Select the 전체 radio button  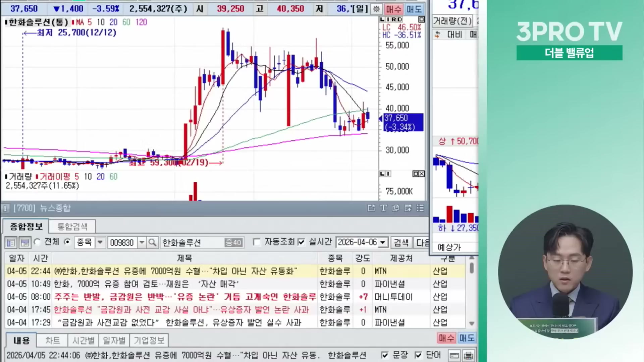pyautogui.click(x=37, y=242)
